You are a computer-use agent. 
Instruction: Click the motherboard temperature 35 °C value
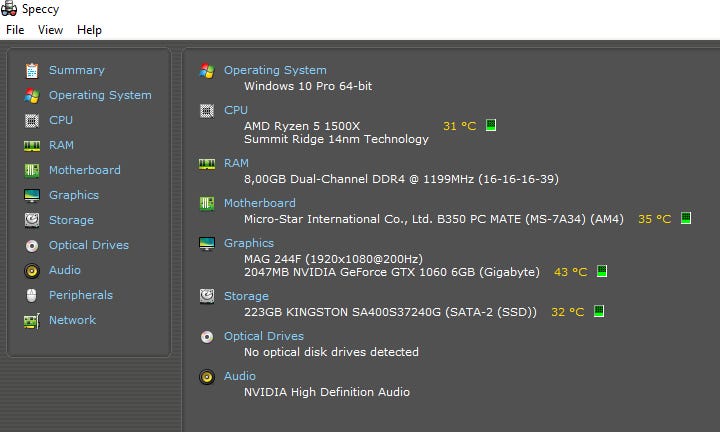tap(654, 219)
